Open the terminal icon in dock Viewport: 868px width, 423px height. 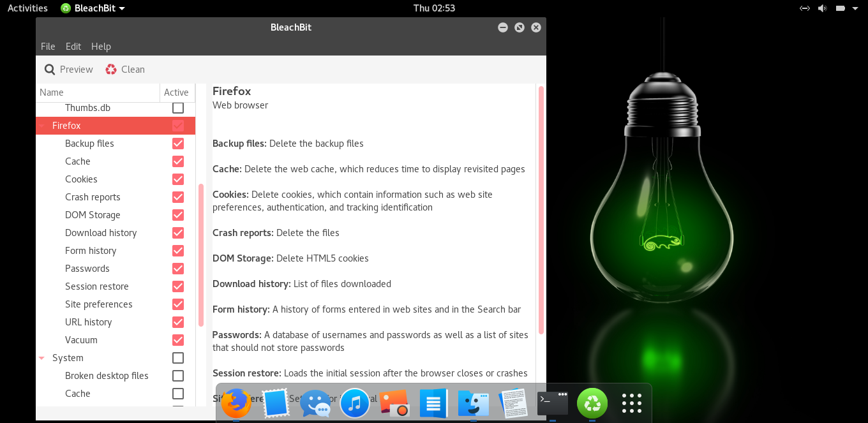coord(553,403)
